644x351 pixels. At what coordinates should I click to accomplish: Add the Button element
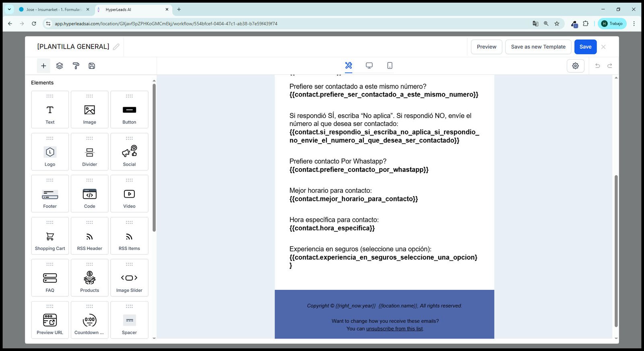click(x=129, y=109)
